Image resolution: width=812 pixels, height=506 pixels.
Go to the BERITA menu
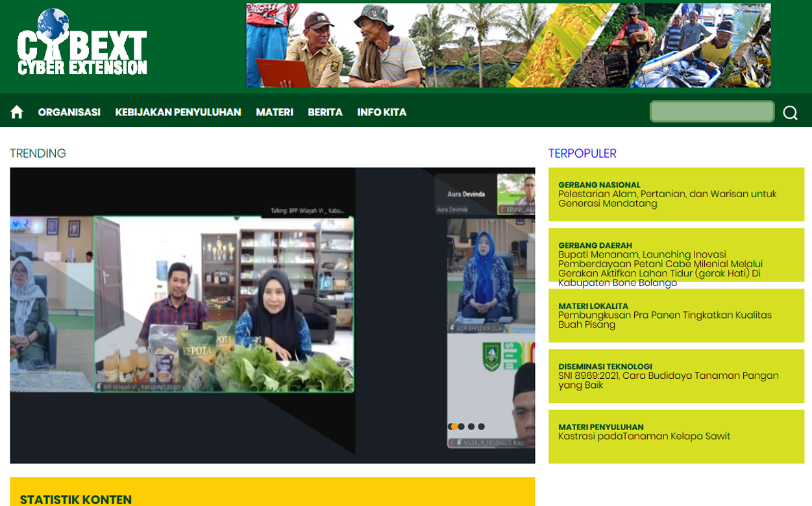325,112
